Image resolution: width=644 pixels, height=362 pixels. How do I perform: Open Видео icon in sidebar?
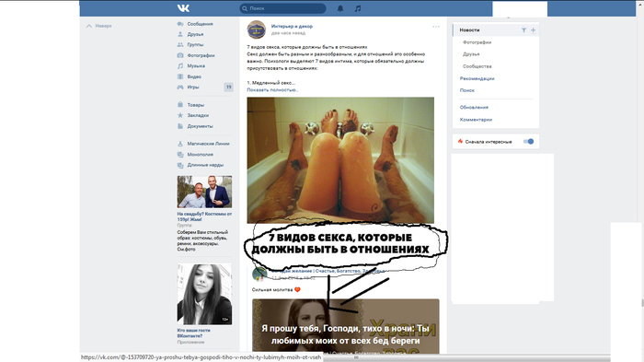[x=180, y=76]
